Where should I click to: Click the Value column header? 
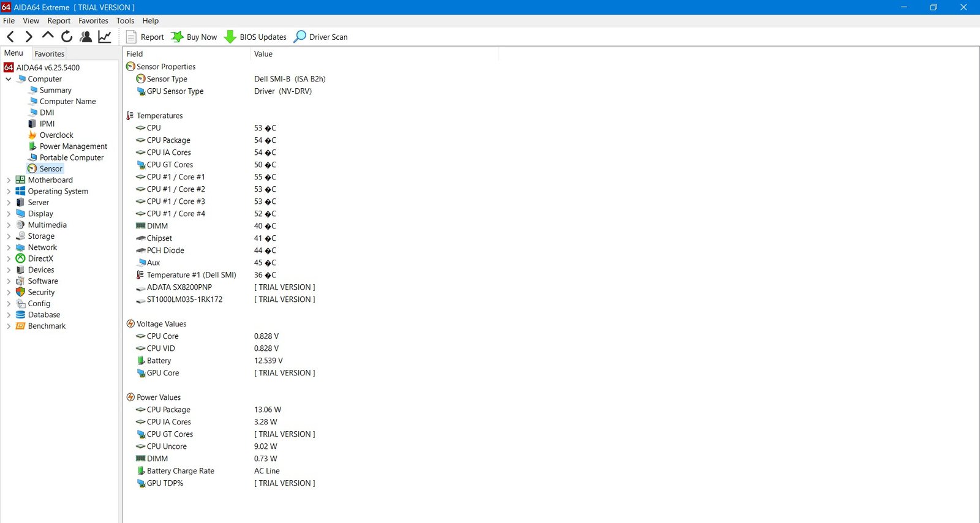click(263, 54)
